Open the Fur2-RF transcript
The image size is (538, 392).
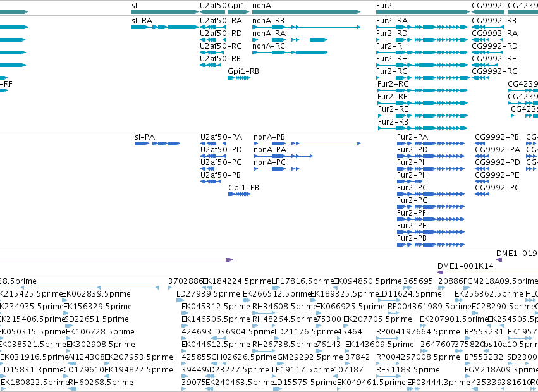point(392,97)
